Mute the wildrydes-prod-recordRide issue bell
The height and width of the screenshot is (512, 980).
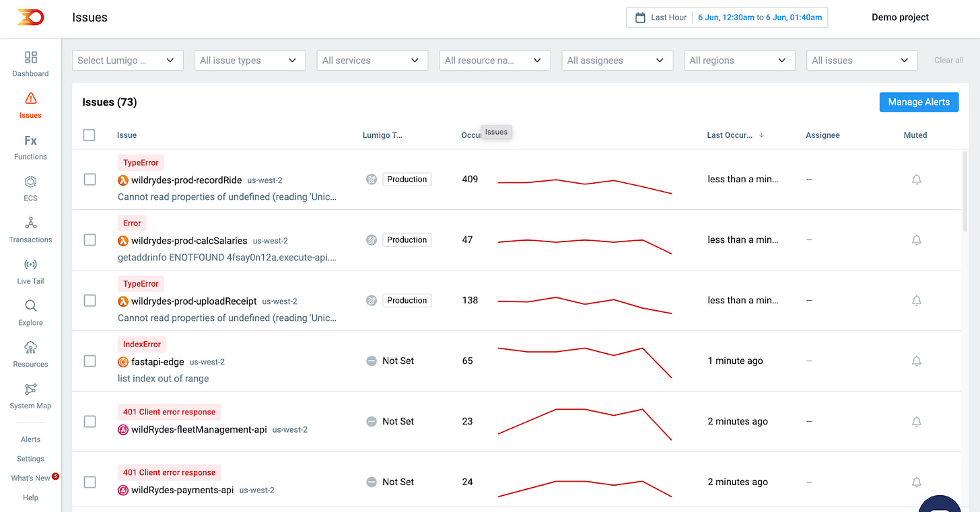[x=916, y=180]
